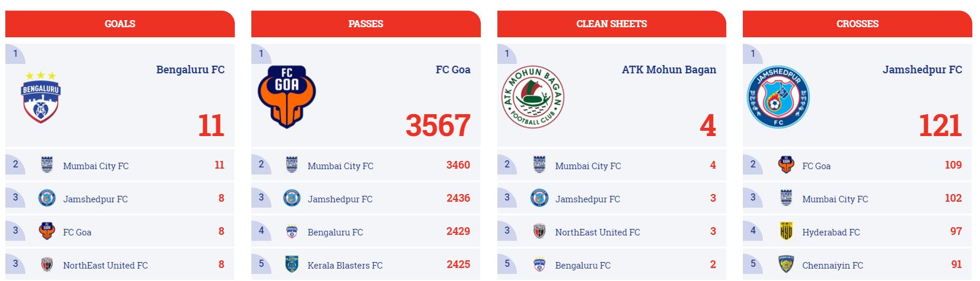The width and height of the screenshot is (980, 281).
Task: Click the large Bengaluru FC crest in Goals
Action: [41, 98]
